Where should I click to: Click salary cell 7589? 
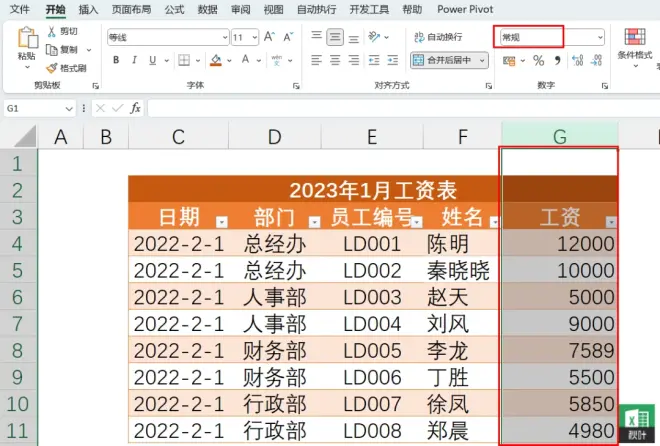pos(560,350)
